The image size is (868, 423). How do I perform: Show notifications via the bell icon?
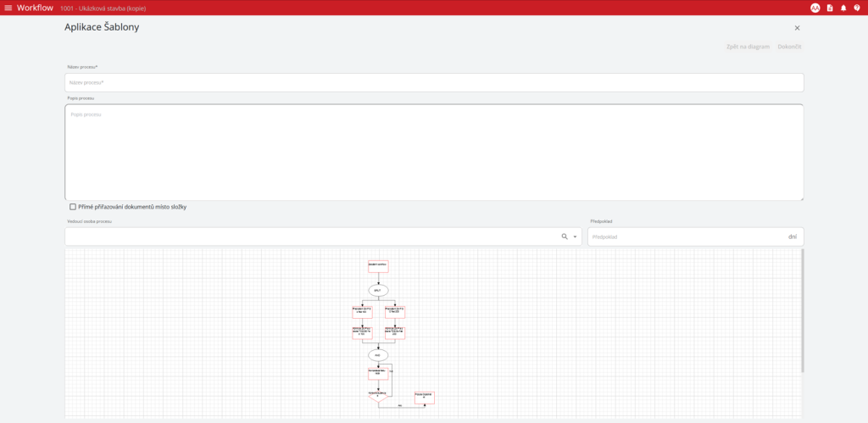click(x=843, y=8)
